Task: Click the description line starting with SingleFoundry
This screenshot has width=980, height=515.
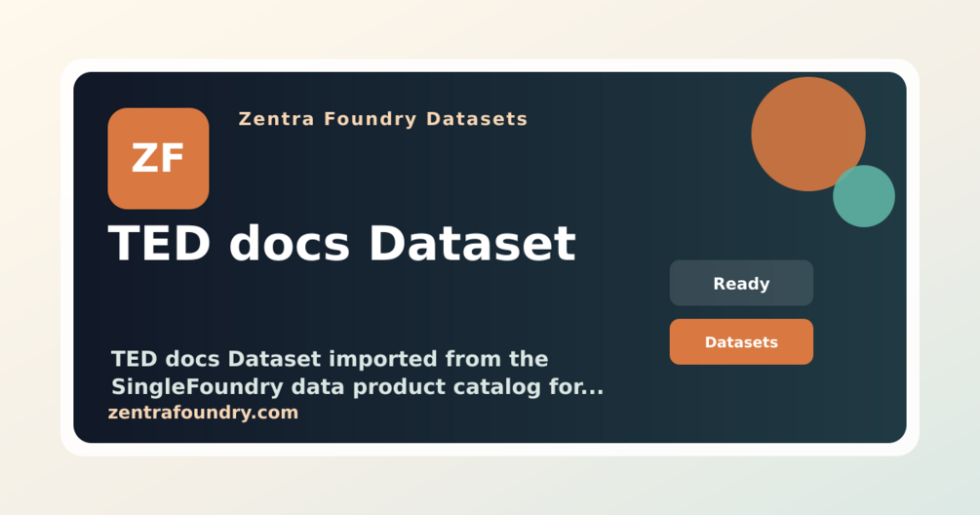Action: tap(357, 387)
